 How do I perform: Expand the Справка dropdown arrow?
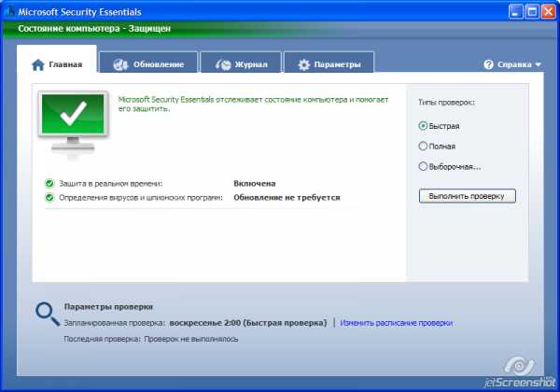[x=538, y=64]
